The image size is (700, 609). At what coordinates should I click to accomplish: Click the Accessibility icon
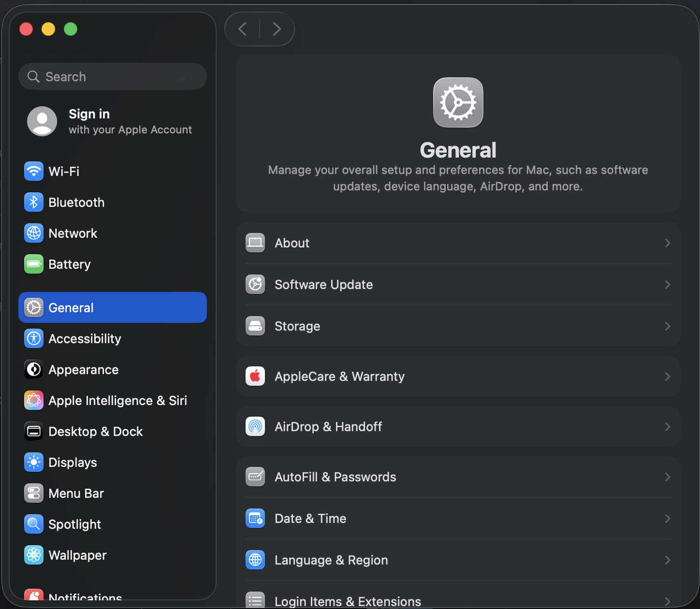coord(34,338)
